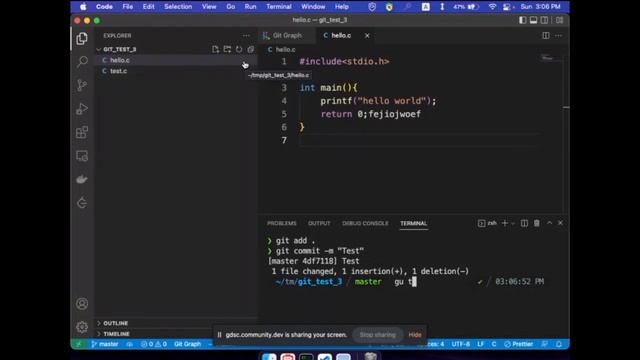640x360 pixels.
Task: Open notifications bell in status bar
Action: pos(559,344)
